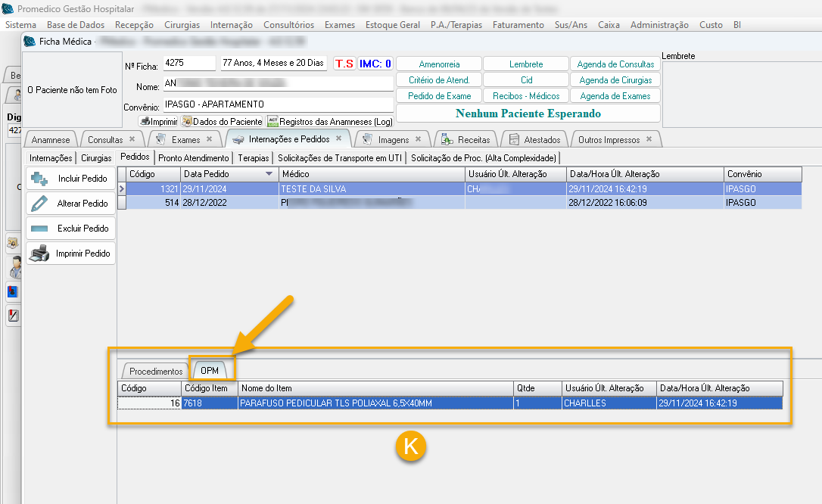Open the Estoque Geral menu
This screenshot has height=504, width=822.
tap(392, 25)
